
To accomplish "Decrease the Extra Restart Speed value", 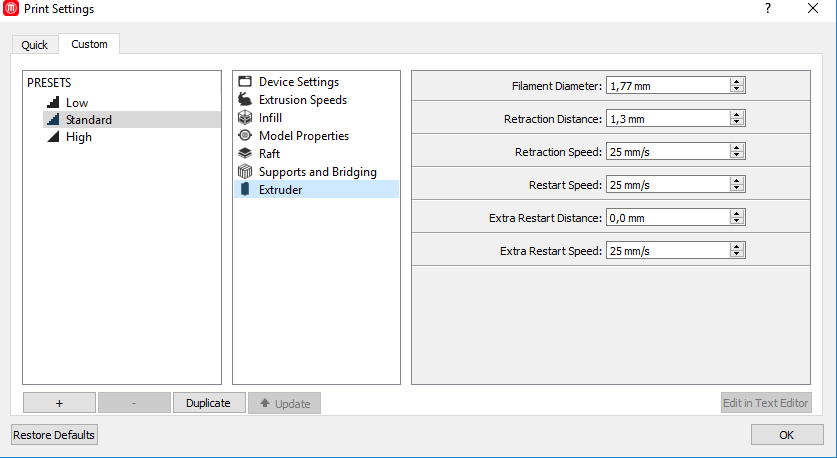I will point(737,254).
